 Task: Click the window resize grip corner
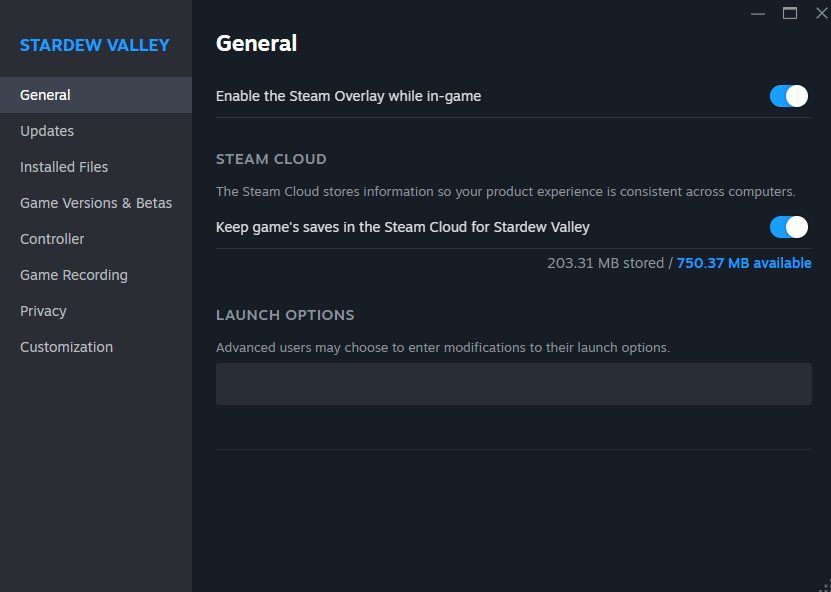click(x=824, y=585)
